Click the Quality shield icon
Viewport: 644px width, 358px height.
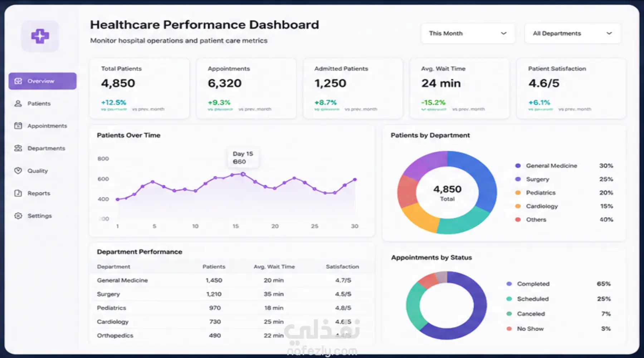[x=18, y=171]
